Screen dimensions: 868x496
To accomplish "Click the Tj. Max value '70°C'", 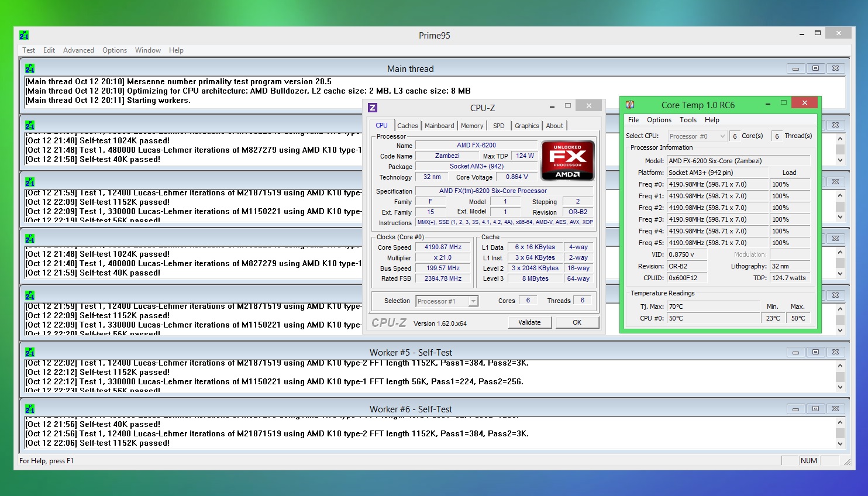I will pyautogui.click(x=714, y=306).
